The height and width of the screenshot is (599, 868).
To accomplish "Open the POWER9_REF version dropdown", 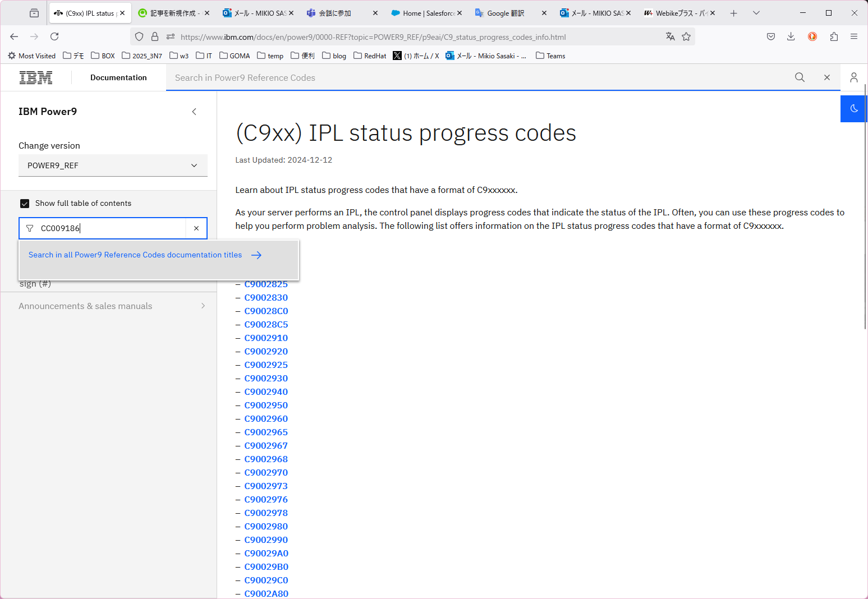I will (113, 165).
